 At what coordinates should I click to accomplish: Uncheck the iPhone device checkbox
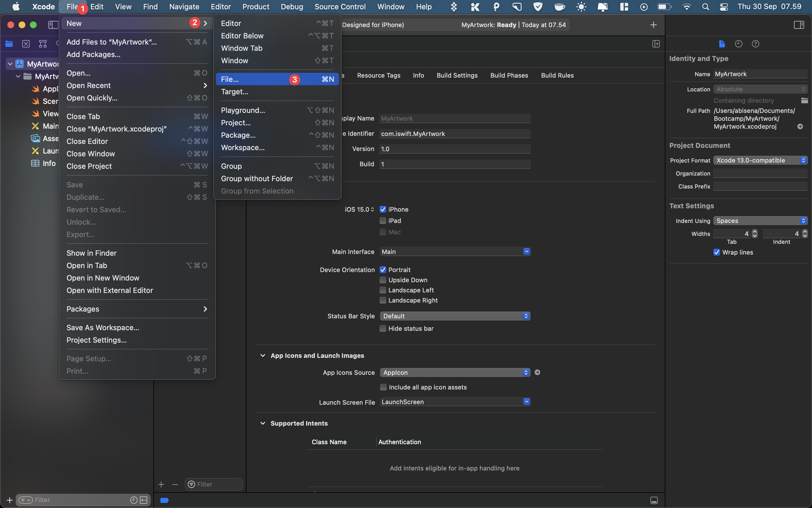pyautogui.click(x=383, y=209)
